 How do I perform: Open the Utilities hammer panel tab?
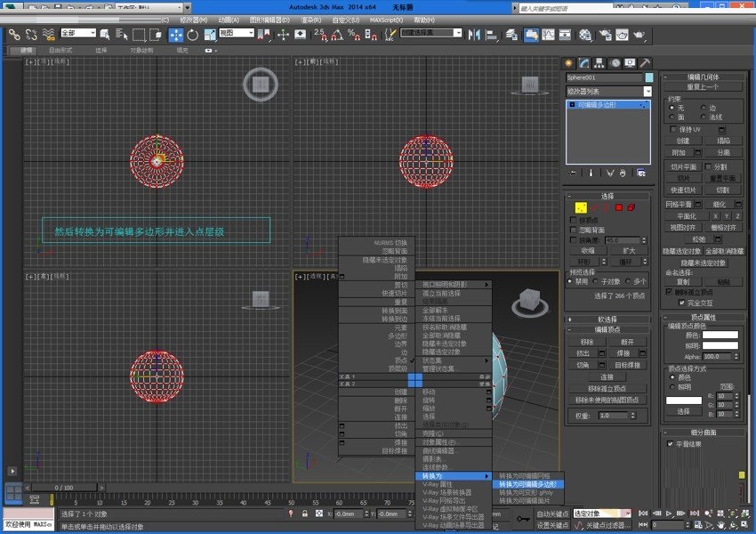pyautogui.click(x=645, y=63)
